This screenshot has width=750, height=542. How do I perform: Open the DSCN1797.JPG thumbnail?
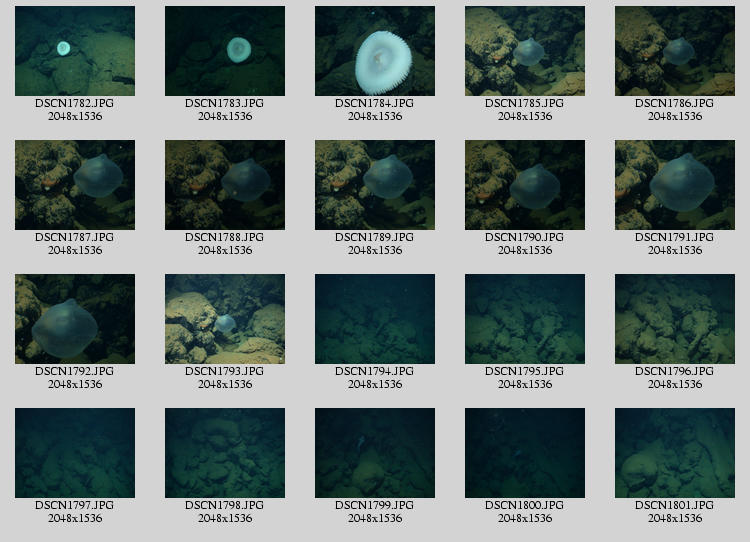(75, 453)
